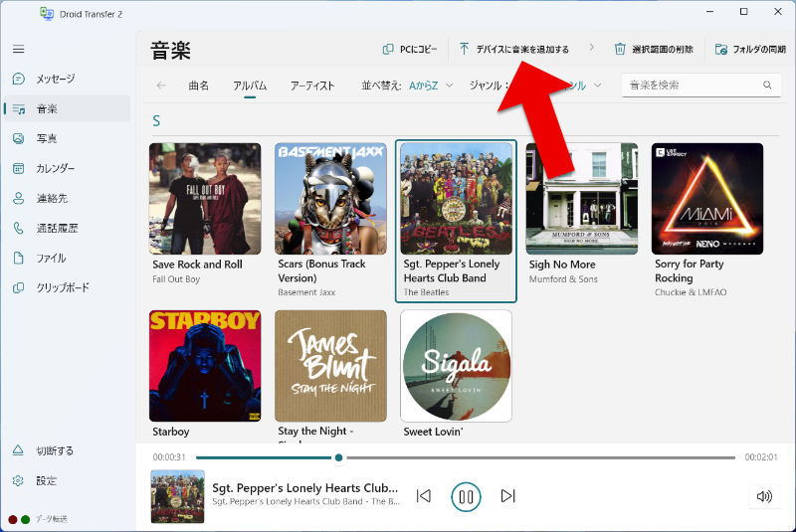Click the S section letter header
The image size is (796, 532).
point(156,120)
